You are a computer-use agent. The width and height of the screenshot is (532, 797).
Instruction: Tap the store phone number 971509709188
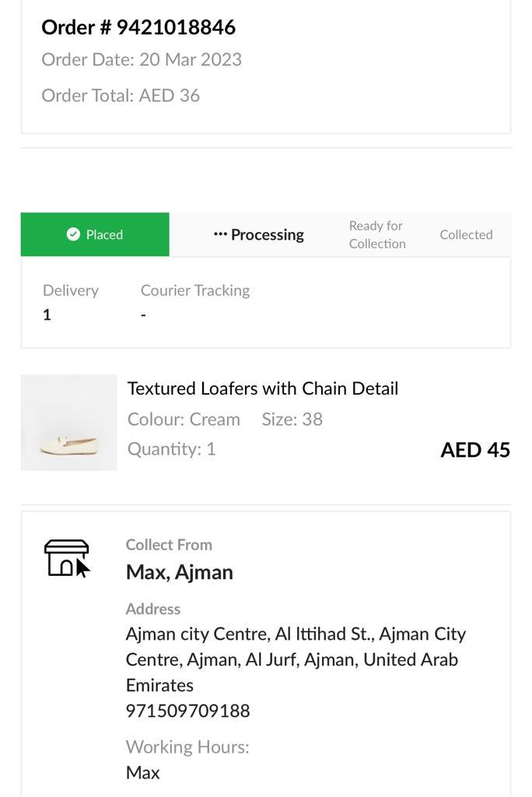coord(187,711)
